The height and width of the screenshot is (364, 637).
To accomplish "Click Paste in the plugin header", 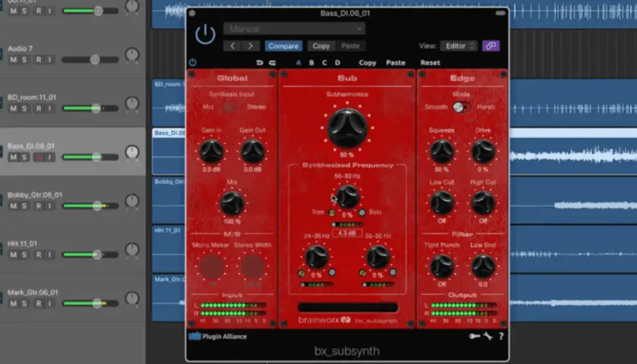I will 350,46.
